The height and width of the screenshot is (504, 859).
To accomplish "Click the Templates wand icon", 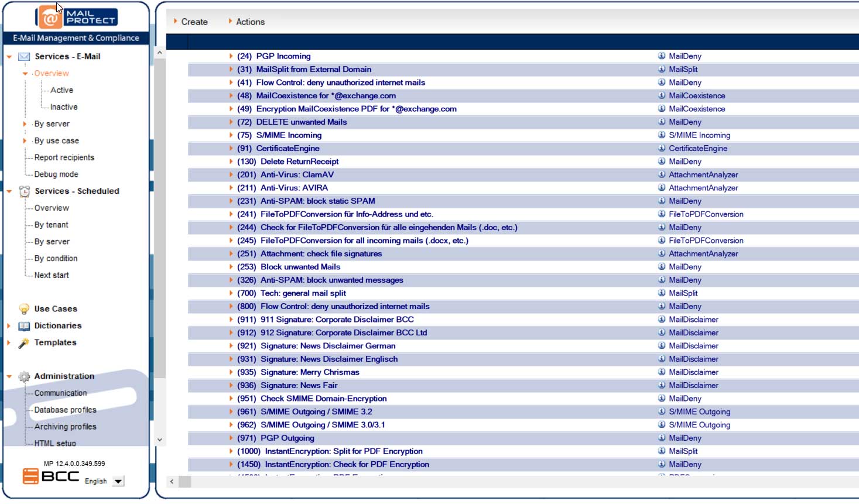I will coord(24,343).
